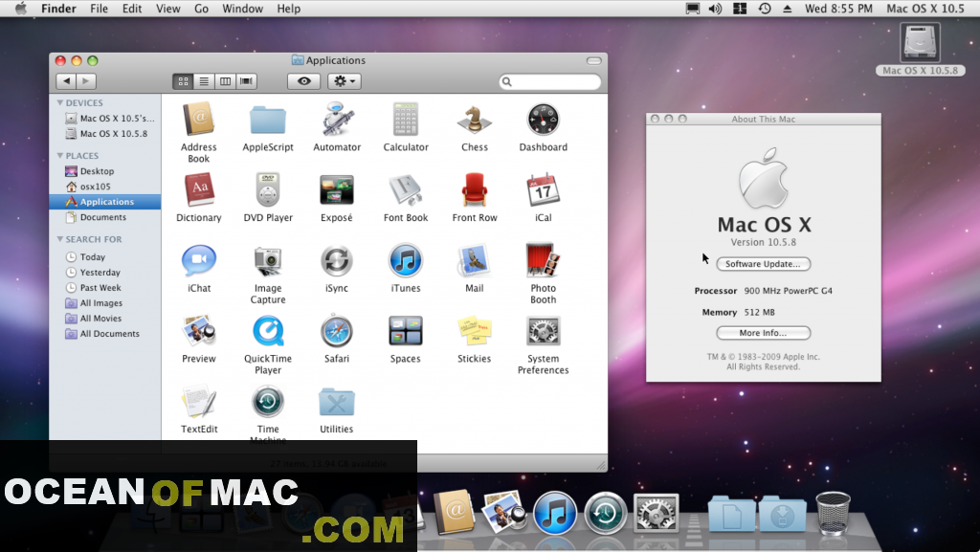Screen dimensions: 980x552
Task: Click the Quick Look eye button
Action: 303,81
